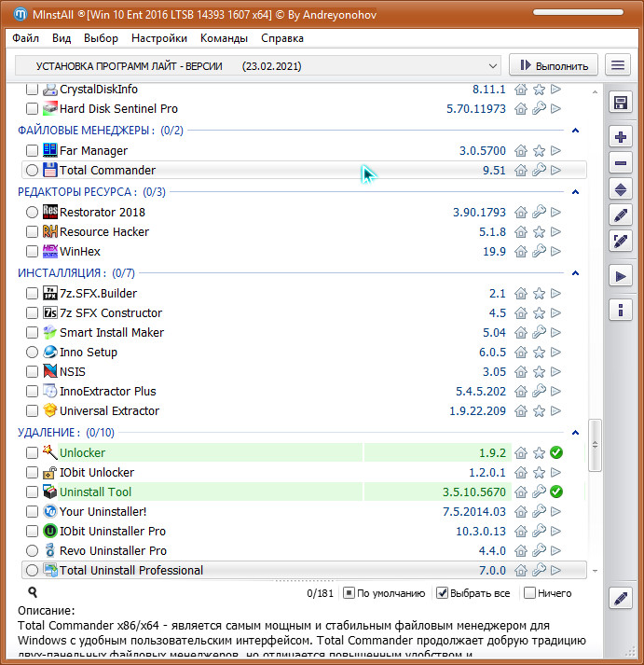Open the Справка menu
Viewport: 644px width, 665px height.
(282, 38)
